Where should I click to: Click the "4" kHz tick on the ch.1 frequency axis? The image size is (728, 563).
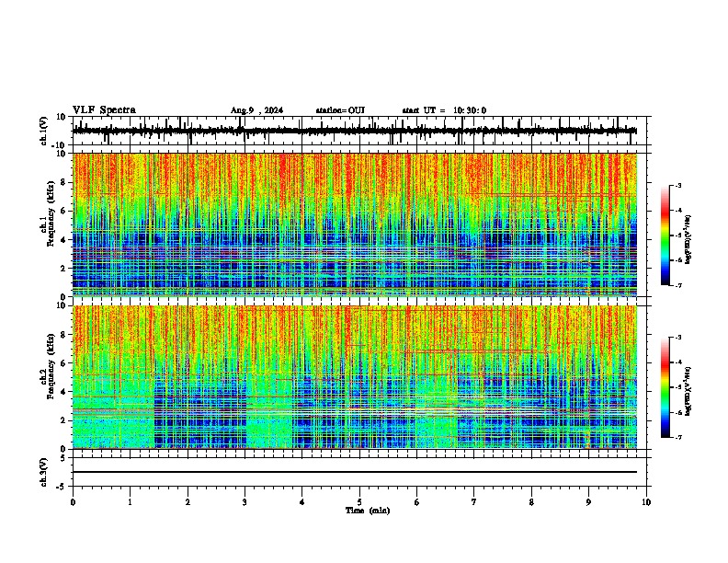tap(63, 240)
